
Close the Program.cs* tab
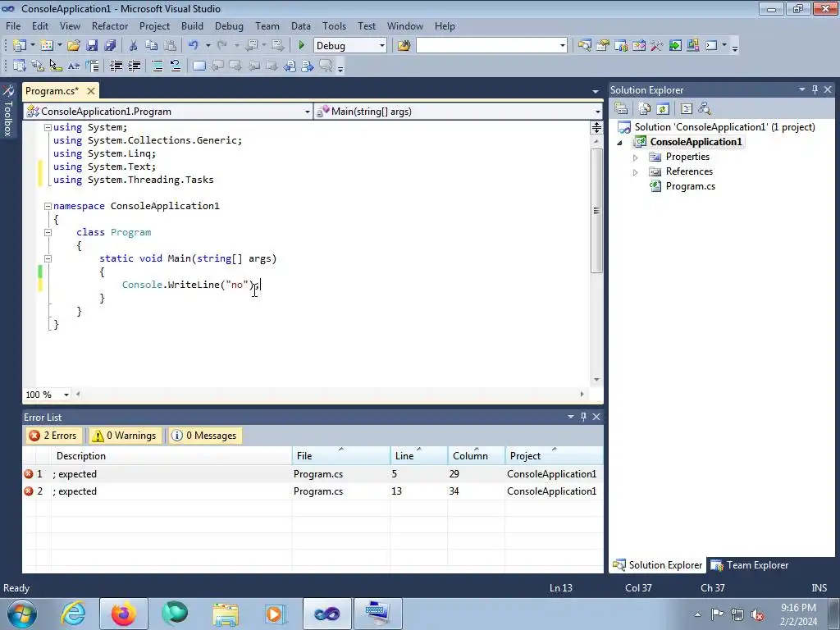click(x=91, y=91)
